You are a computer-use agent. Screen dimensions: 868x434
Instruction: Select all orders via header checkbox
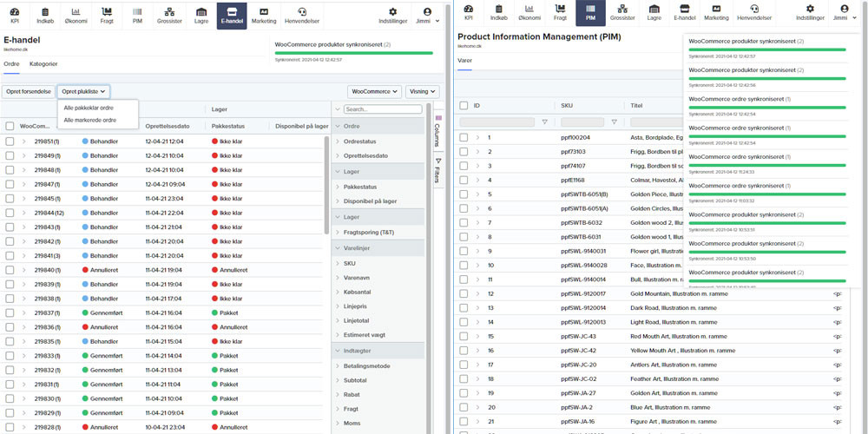pyautogui.click(x=10, y=126)
